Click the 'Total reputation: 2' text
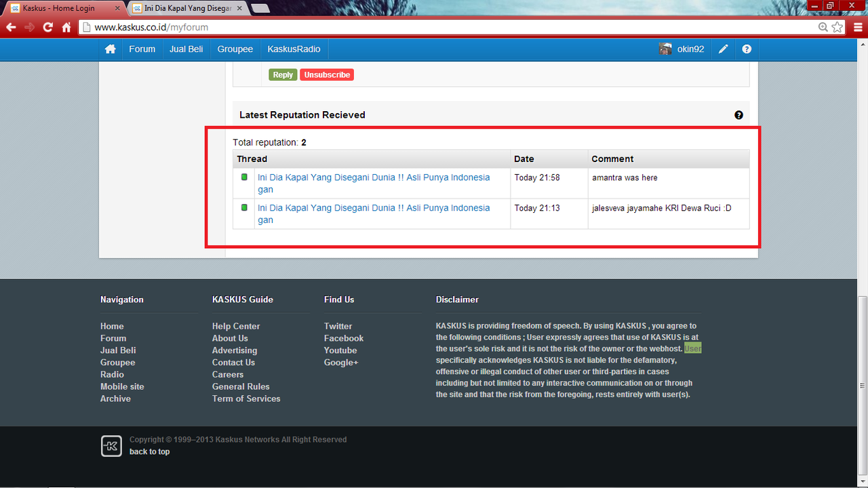This screenshot has height=488, width=868. coord(269,142)
